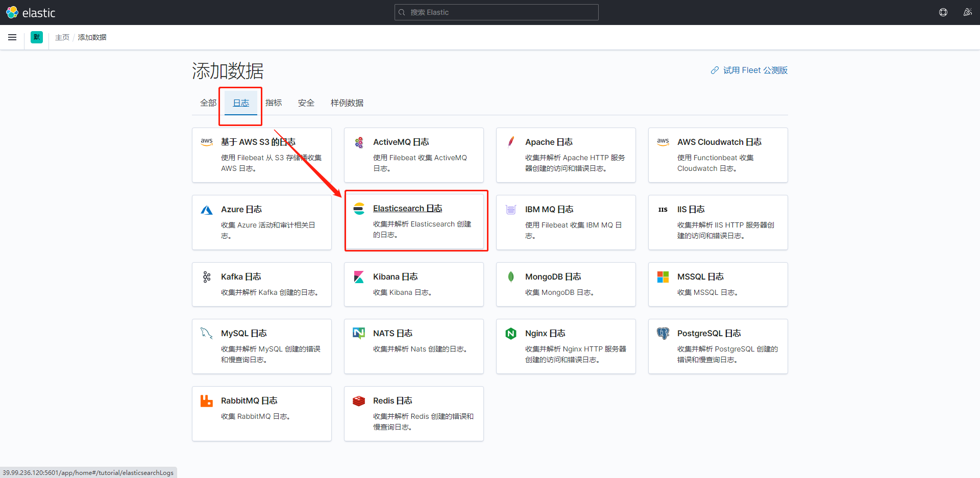Click the MSSQL 日志 title

pos(701,276)
